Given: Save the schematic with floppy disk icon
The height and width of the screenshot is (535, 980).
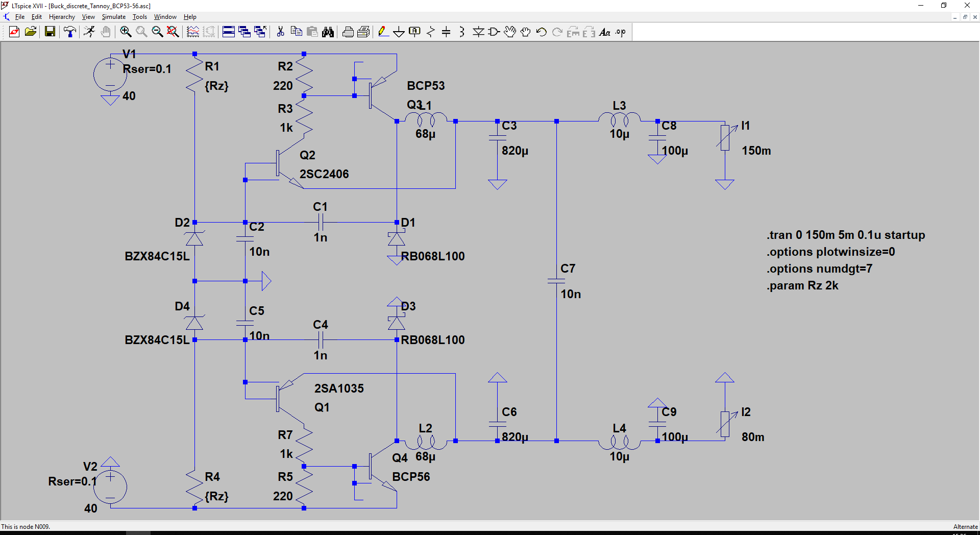Looking at the screenshot, I should (x=50, y=32).
